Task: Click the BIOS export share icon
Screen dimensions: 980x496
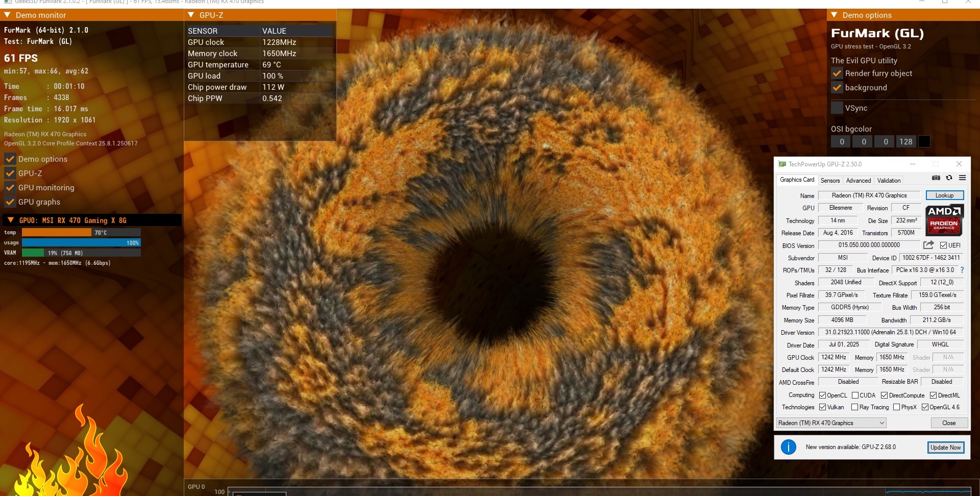Action: [928, 245]
